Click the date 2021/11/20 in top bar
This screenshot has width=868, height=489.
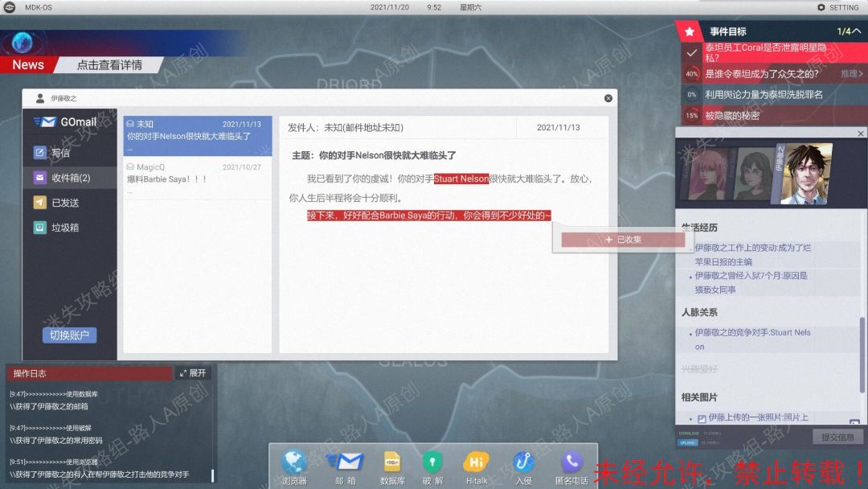click(390, 7)
